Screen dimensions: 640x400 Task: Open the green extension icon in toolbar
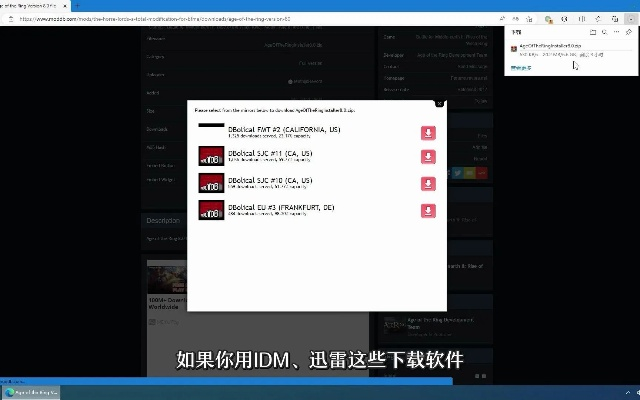coord(548,19)
